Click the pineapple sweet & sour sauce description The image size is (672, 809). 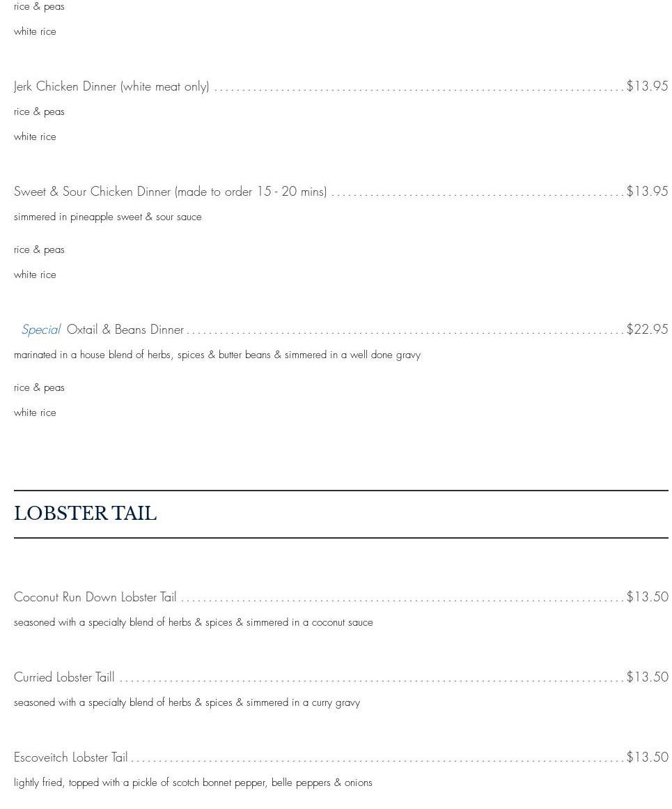pyautogui.click(x=108, y=217)
